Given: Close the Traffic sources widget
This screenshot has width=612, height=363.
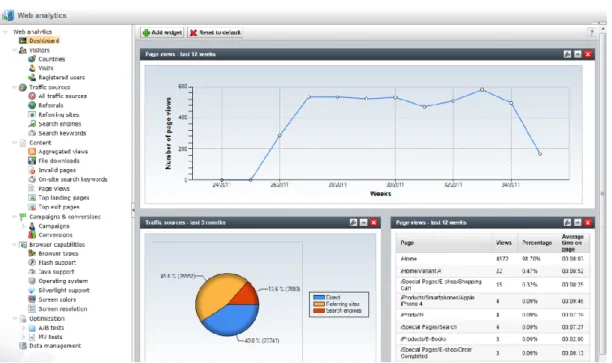Looking at the screenshot, I should point(374,222).
